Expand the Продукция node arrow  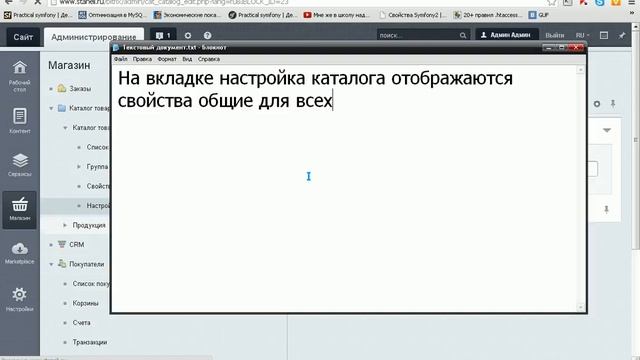pyautogui.click(x=65, y=225)
